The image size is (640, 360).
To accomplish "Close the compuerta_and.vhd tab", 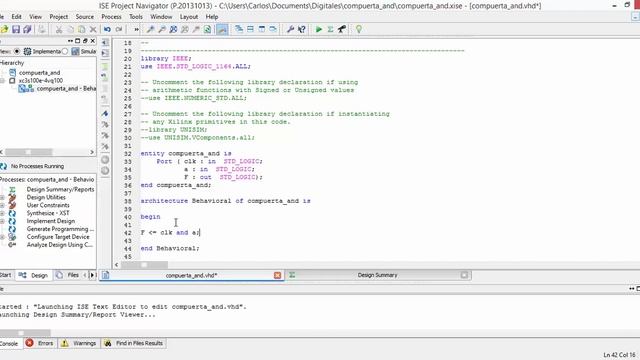I will click(278, 276).
